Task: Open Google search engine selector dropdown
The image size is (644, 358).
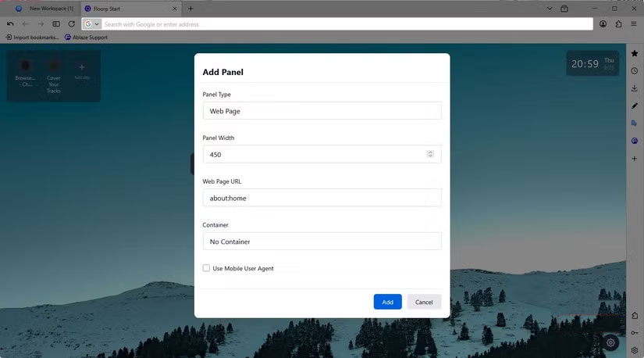Action: pos(92,24)
